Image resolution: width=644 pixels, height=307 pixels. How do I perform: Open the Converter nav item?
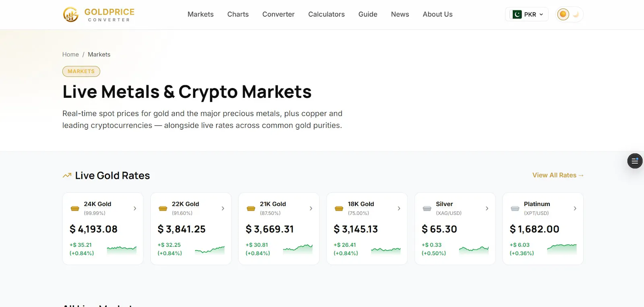point(279,14)
